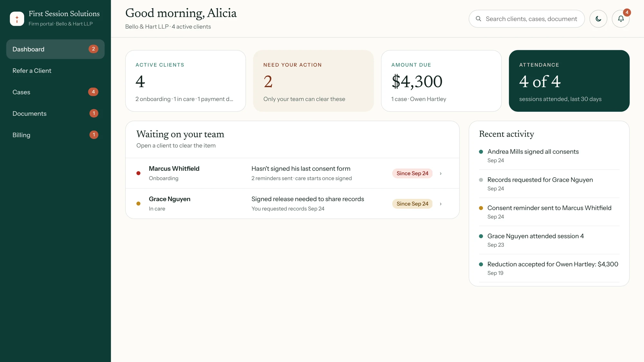
Task: Click the notification count badge showing 4
Action: click(x=627, y=12)
